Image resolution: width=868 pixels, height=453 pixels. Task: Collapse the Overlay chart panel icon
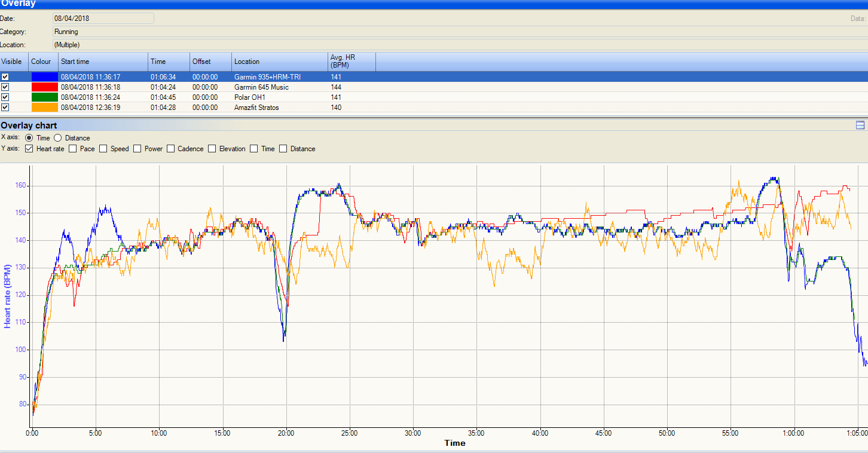coord(860,125)
